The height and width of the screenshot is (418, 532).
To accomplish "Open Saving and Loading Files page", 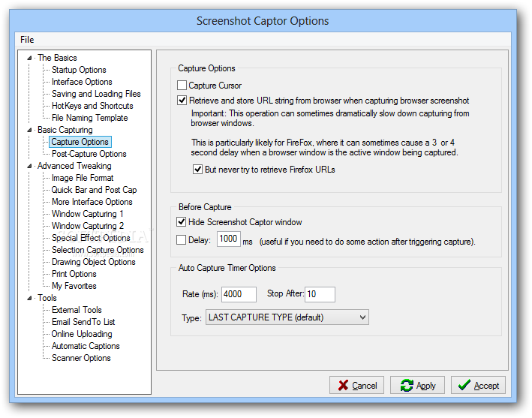I will coord(96,94).
